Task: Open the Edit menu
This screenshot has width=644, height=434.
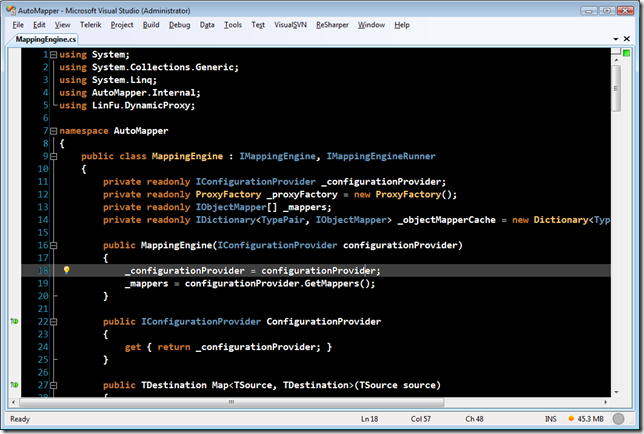Action: point(39,25)
